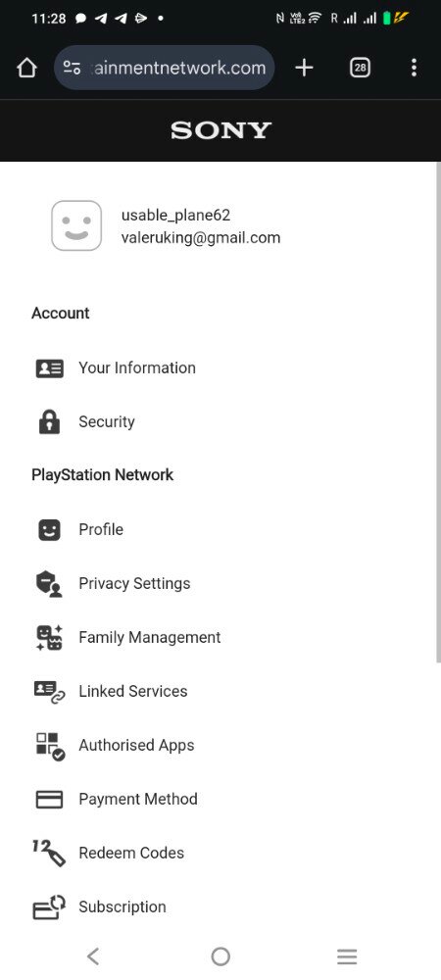Screen dimensions: 441x980
Task: Open Chrome three-dot overflow menu
Action: pyautogui.click(x=414, y=68)
